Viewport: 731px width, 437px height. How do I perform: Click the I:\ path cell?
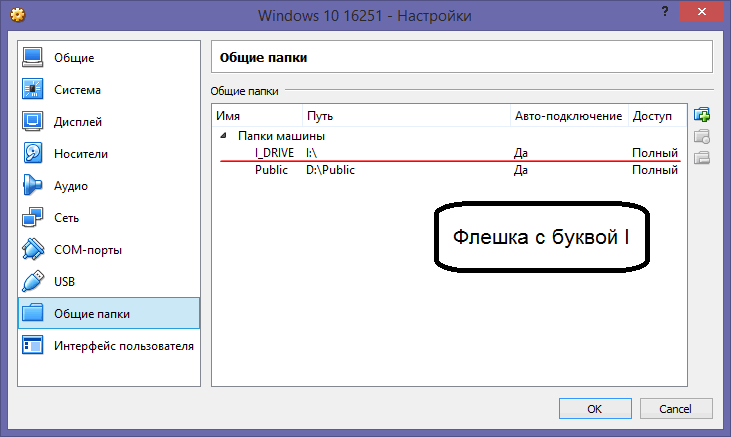click(x=311, y=153)
